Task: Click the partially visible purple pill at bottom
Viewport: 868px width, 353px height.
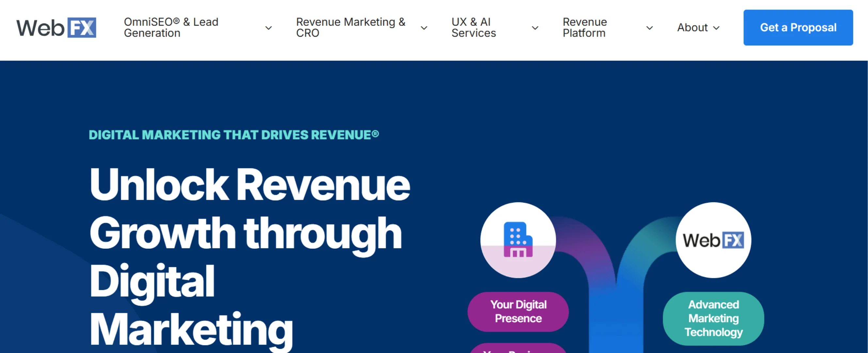Action: point(518,349)
